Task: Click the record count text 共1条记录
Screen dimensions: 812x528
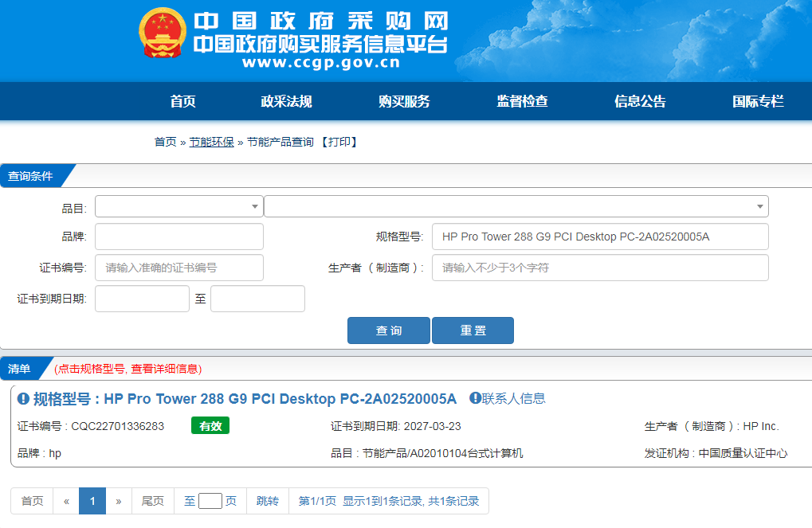Action: click(x=453, y=501)
